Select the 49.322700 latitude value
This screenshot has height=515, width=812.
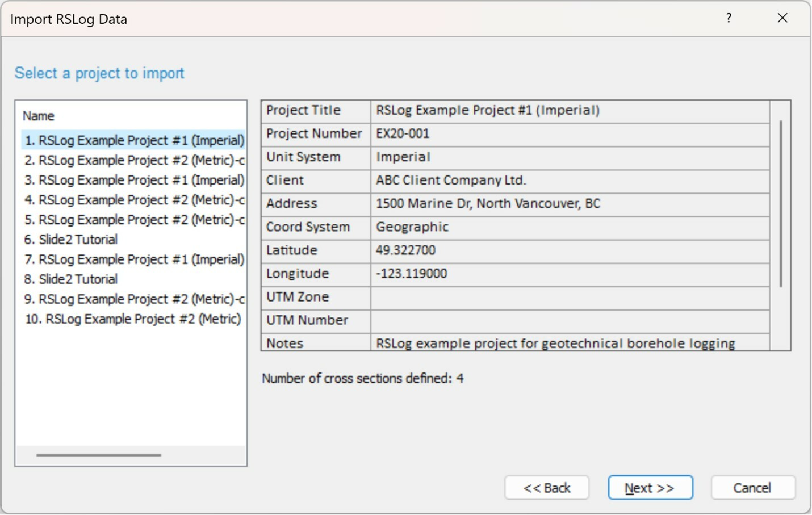pyautogui.click(x=570, y=250)
